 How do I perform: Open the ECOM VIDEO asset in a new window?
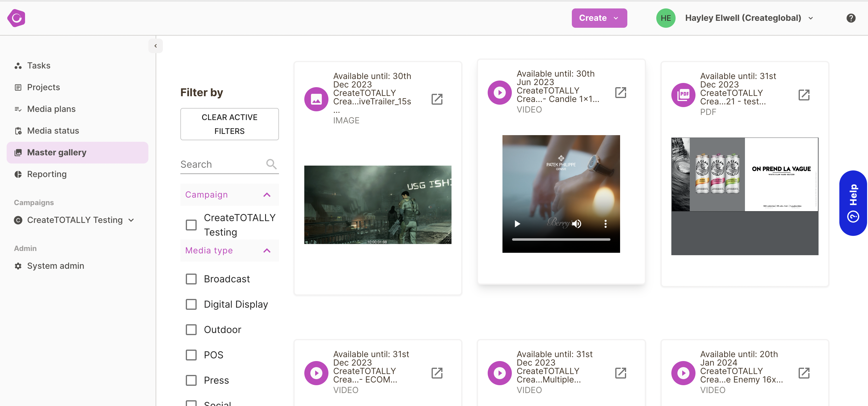(x=437, y=373)
